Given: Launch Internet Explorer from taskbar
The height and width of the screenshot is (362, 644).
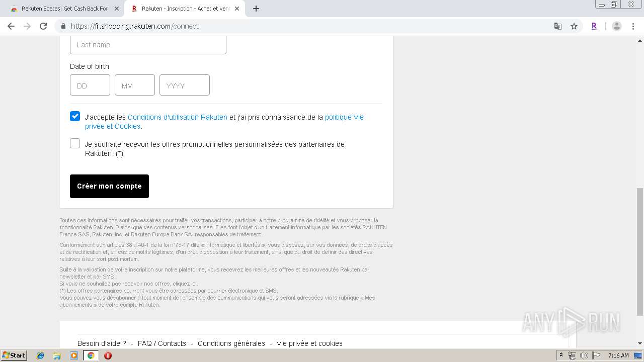Looking at the screenshot, I should (x=40, y=355).
